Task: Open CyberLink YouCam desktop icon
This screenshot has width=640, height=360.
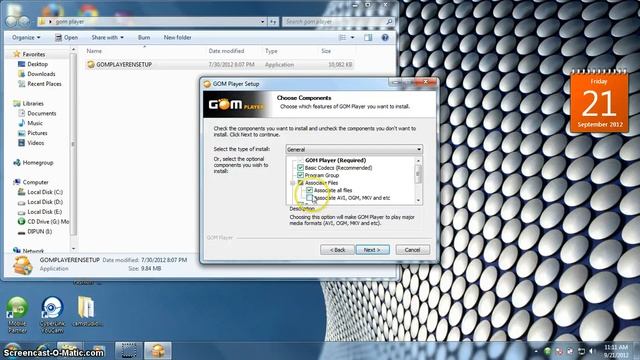Action: [52, 315]
